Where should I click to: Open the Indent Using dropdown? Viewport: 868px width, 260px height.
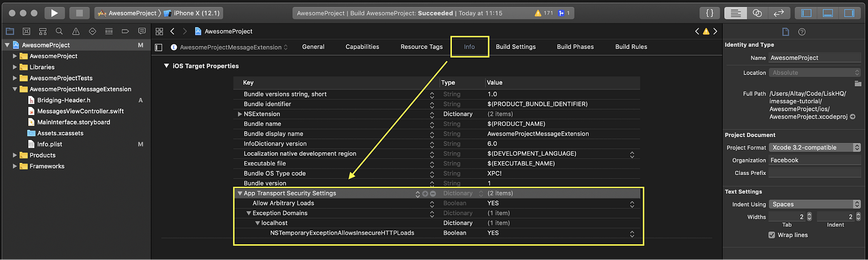tap(815, 205)
